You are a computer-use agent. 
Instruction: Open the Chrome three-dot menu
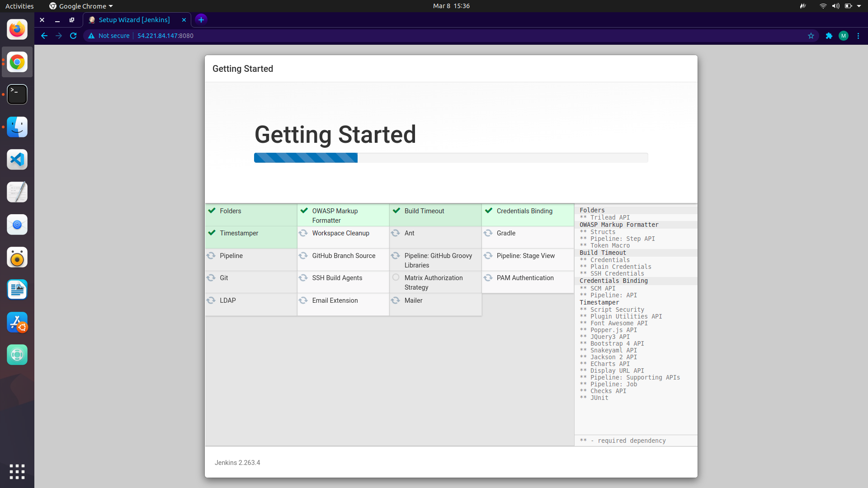coord(858,36)
